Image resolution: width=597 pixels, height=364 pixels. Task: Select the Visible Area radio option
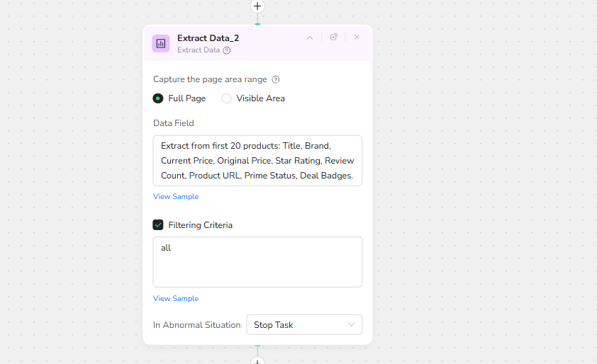pyautogui.click(x=227, y=98)
